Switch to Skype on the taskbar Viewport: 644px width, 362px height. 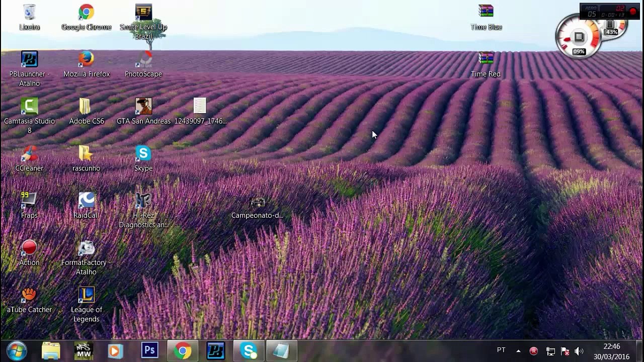(x=249, y=351)
